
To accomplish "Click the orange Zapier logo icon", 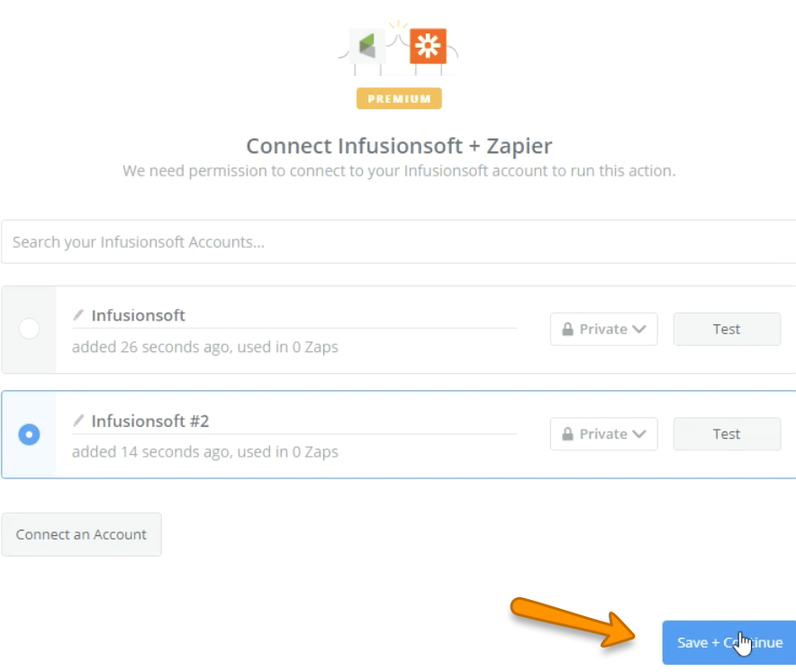I will [x=428, y=46].
